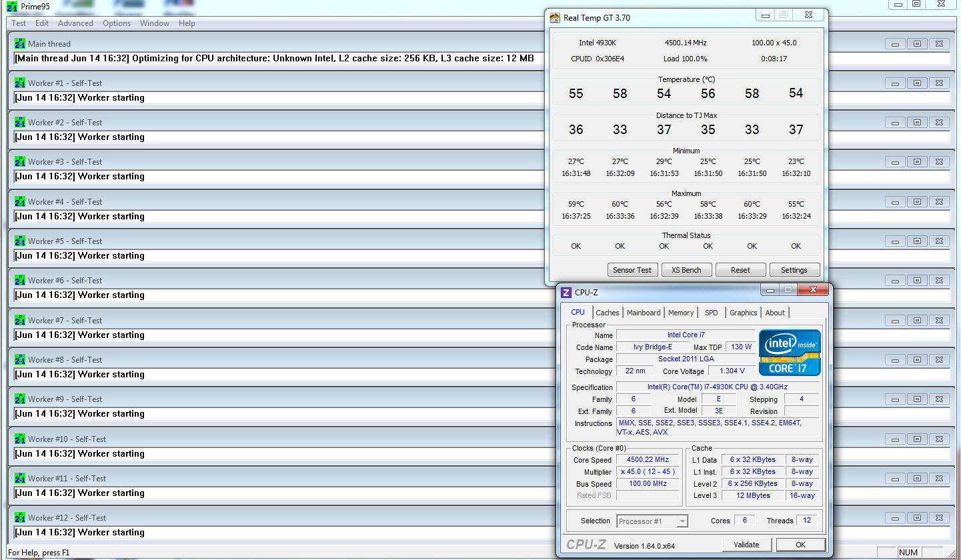Click the Intel Core i7 logo in CPU-Z
This screenshot has width=961, height=560.
[x=790, y=353]
